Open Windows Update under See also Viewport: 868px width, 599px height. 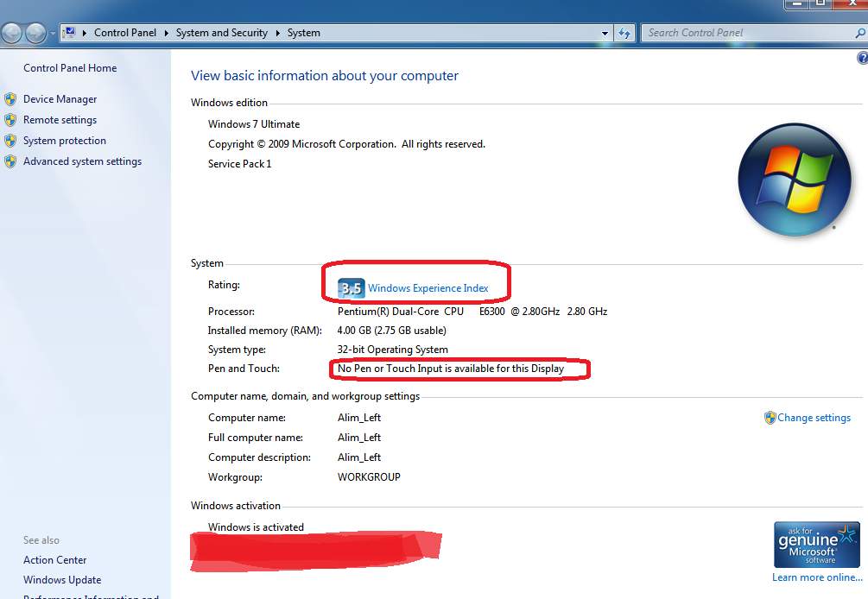[62, 580]
